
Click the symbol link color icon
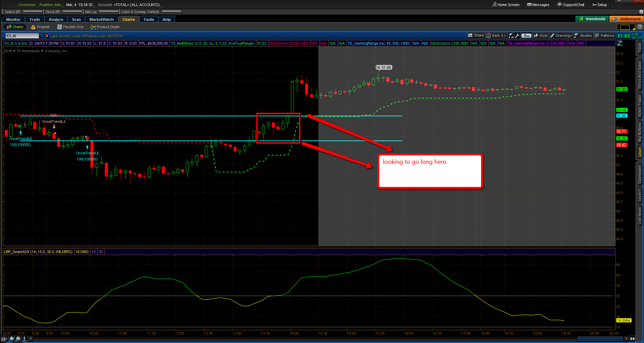tap(47, 36)
